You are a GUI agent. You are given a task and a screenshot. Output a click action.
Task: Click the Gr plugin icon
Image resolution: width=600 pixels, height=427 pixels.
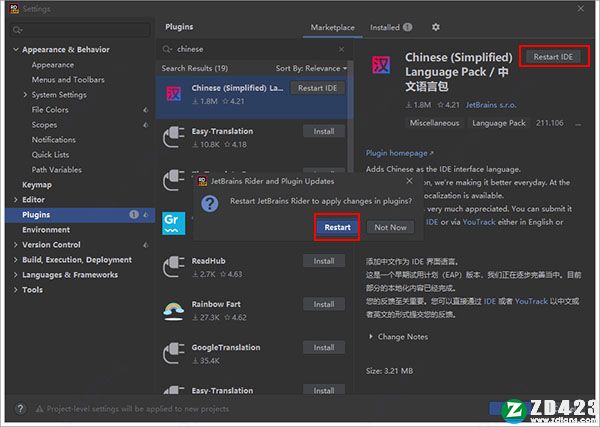pyautogui.click(x=173, y=223)
